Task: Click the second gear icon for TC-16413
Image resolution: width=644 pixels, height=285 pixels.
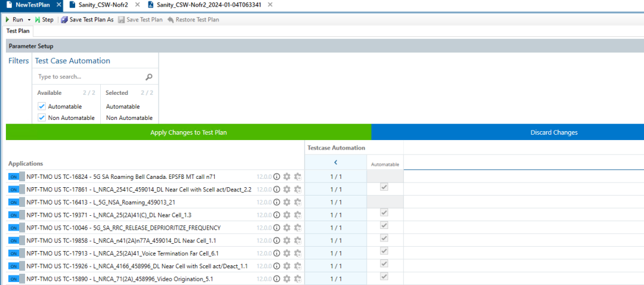Action: 298,202
